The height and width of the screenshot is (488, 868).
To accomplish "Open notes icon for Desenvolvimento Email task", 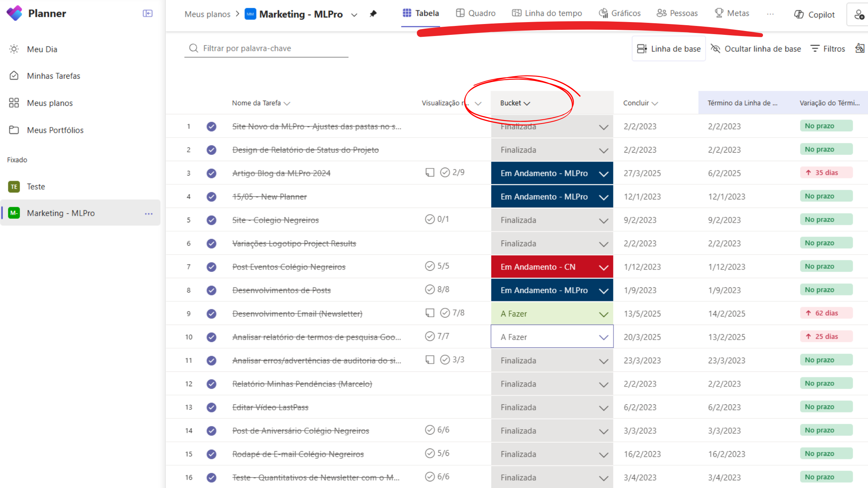I will (x=430, y=313).
